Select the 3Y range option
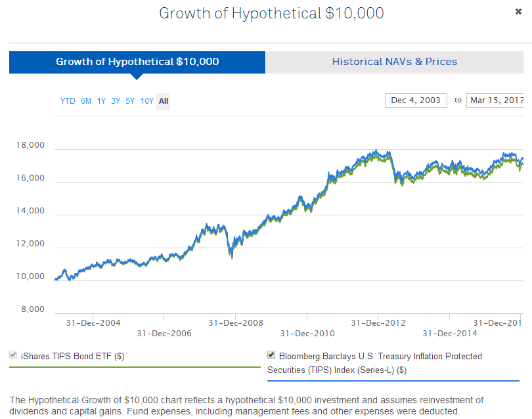Viewport: 532px width, 419px height. tap(116, 101)
